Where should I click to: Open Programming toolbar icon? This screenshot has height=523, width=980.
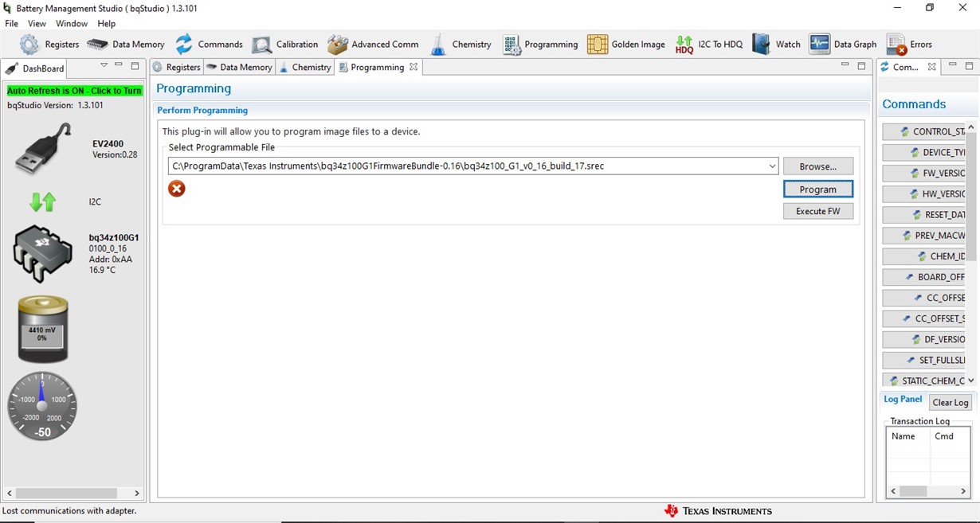(x=512, y=45)
